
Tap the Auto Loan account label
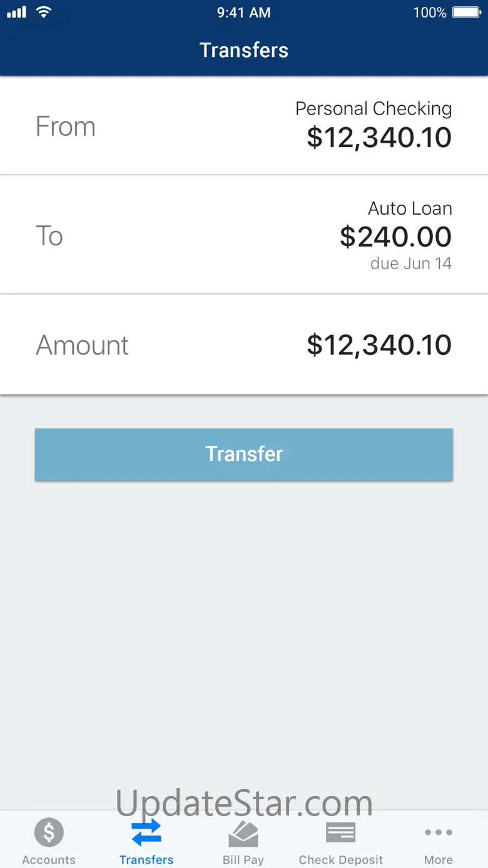point(410,208)
